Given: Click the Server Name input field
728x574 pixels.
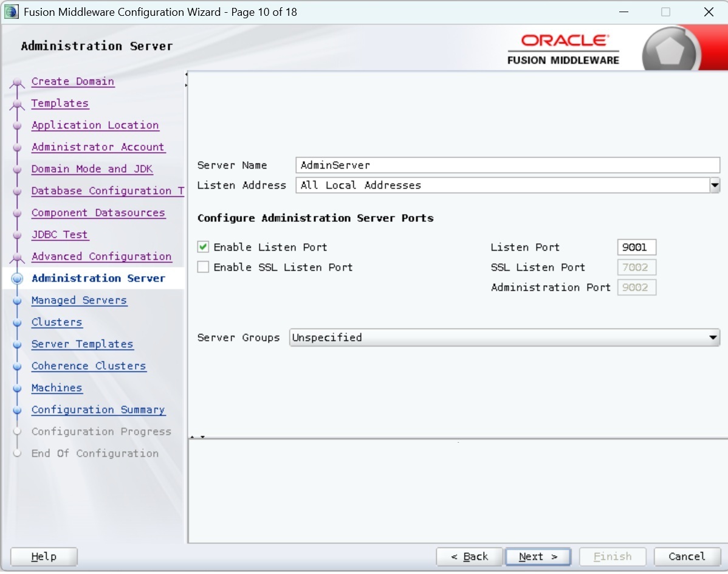Looking at the screenshot, I should [508, 165].
